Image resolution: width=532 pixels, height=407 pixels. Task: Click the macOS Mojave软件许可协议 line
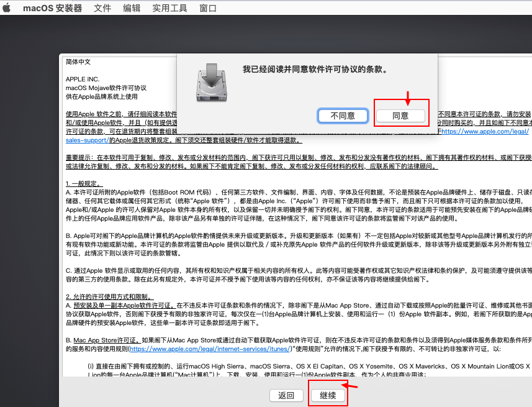click(106, 88)
